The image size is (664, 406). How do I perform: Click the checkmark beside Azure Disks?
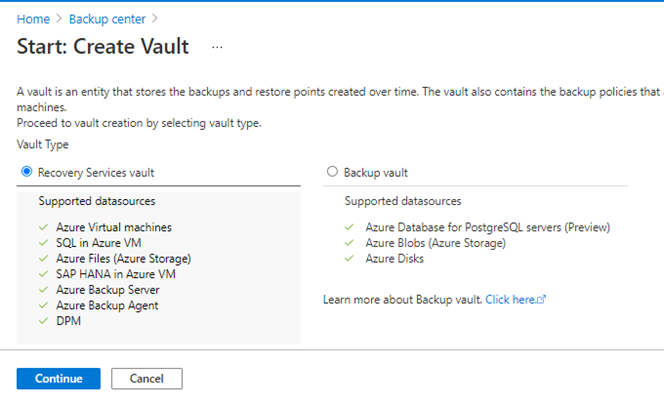click(349, 258)
